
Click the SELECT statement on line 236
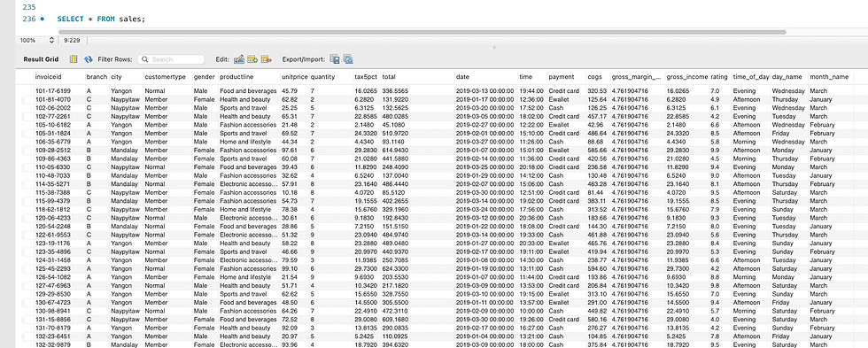pyautogui.click(x=101, y=19)
